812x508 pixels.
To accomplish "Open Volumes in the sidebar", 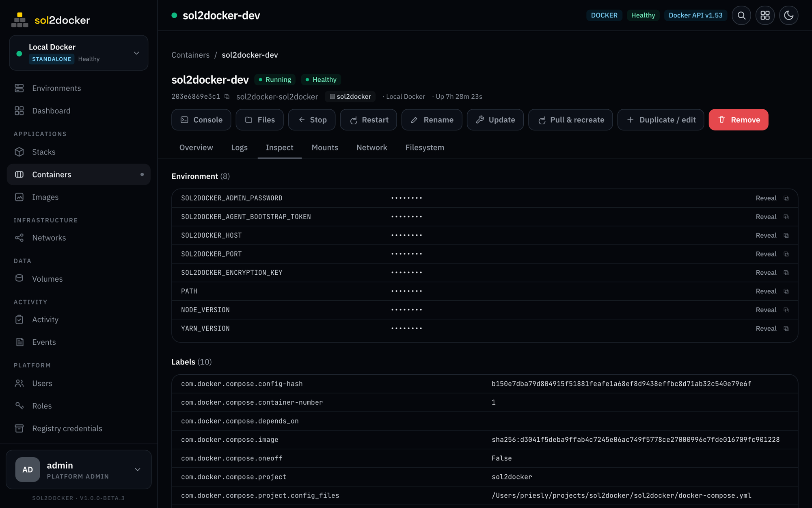I will [79, 279].
